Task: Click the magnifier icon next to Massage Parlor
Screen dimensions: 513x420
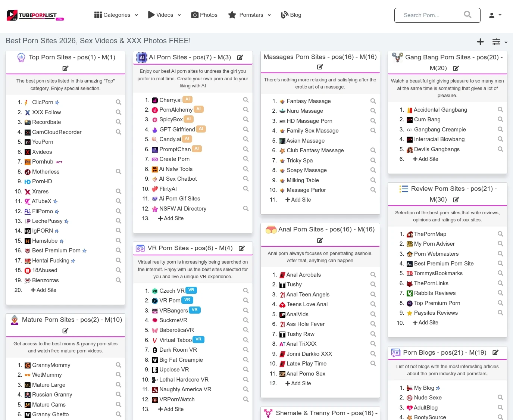Action: tap(373, 190)
